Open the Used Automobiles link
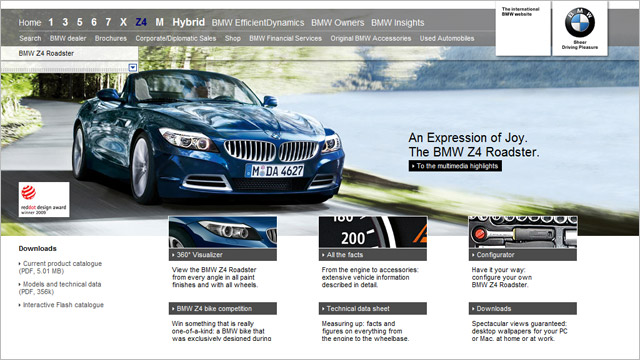 coord(447,38)
